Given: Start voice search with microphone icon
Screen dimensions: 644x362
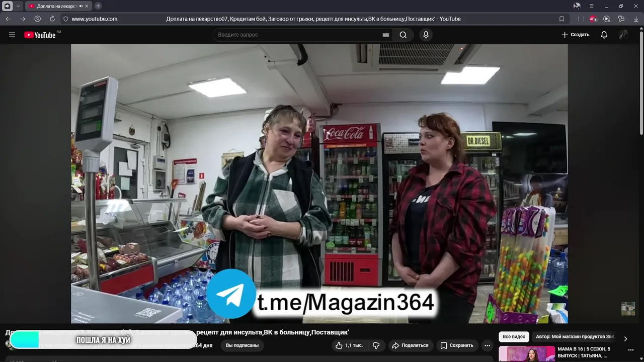Looking at the screenshot, I should (426, 35).
